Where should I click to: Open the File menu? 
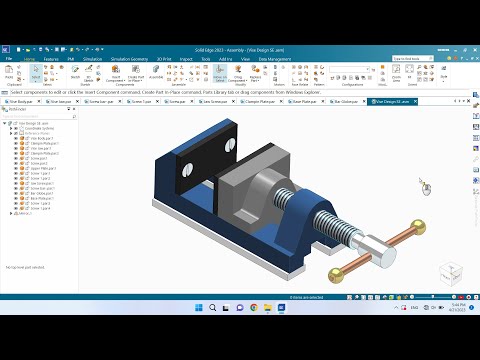point(9,59)
